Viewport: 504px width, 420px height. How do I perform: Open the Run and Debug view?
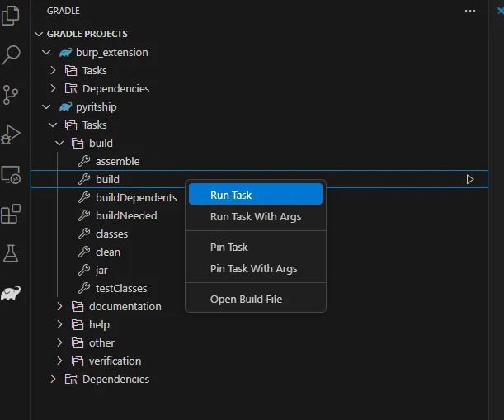(x=11, y=134)
